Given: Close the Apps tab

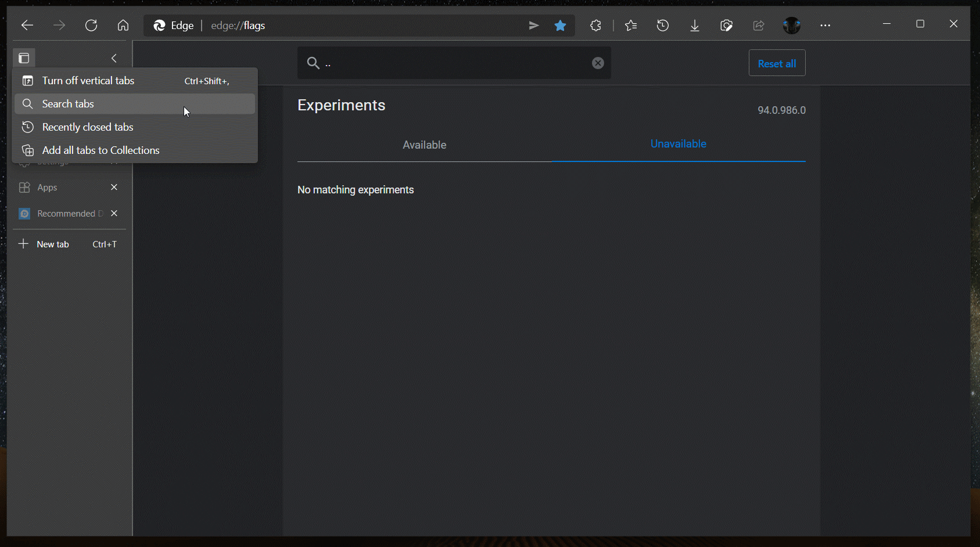Looking at the screenshot, I should (x=114, y=187).
